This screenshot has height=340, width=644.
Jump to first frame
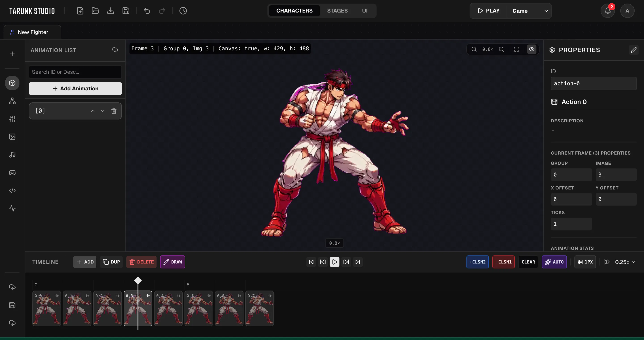(x=311, y=262)
